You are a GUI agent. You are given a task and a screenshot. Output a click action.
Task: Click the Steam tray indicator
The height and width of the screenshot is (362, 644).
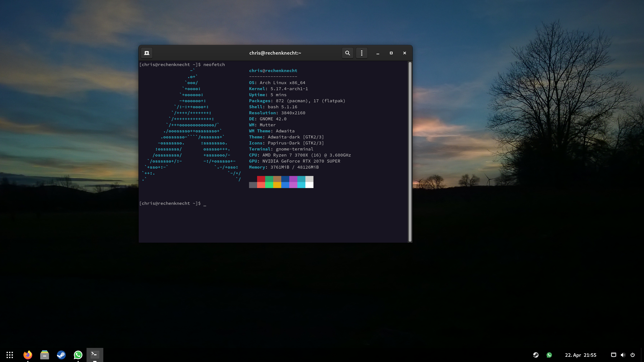point(535,355)
